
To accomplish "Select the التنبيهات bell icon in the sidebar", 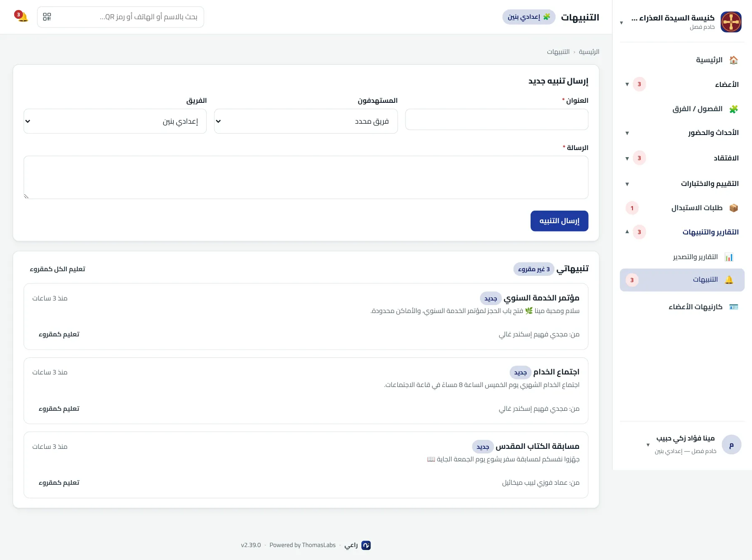I will 729,280.
